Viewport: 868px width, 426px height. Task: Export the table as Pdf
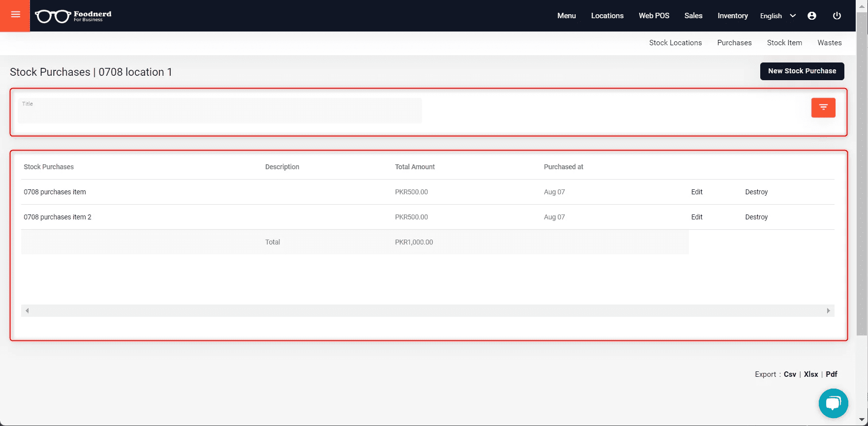tap(832, 374)
